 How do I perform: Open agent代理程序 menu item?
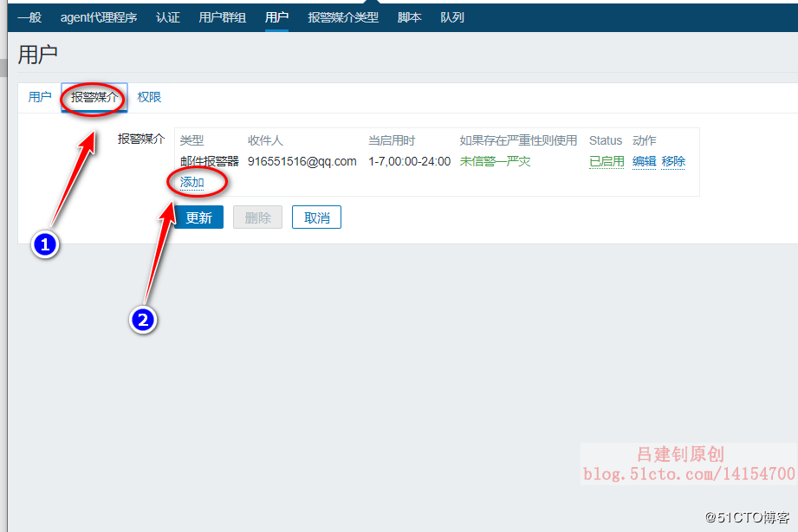99,17
